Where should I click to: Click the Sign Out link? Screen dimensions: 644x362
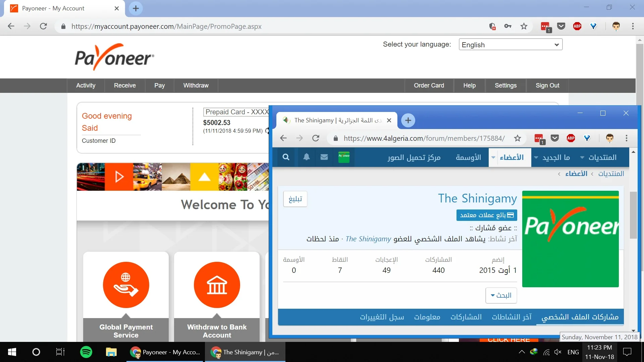[547, 85]
